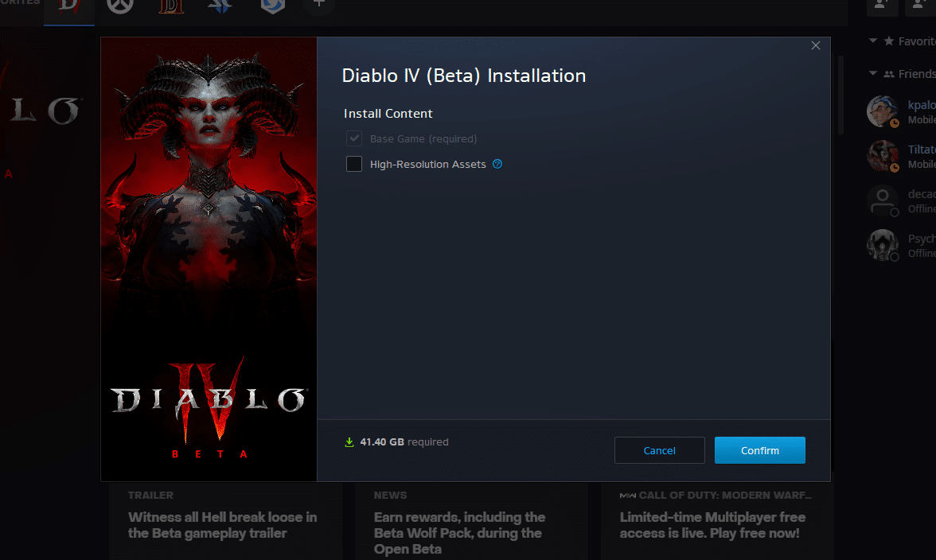The width and height of the screenshot is (936, 560).
Task: Open the Diablo II icon in favorites bar
Action: (170, 5)
